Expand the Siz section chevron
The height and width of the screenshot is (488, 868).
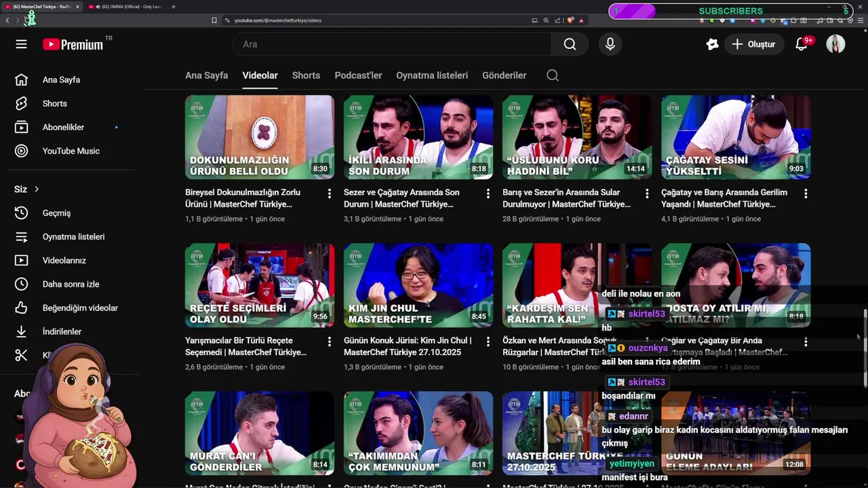click(x=37, y=189)
